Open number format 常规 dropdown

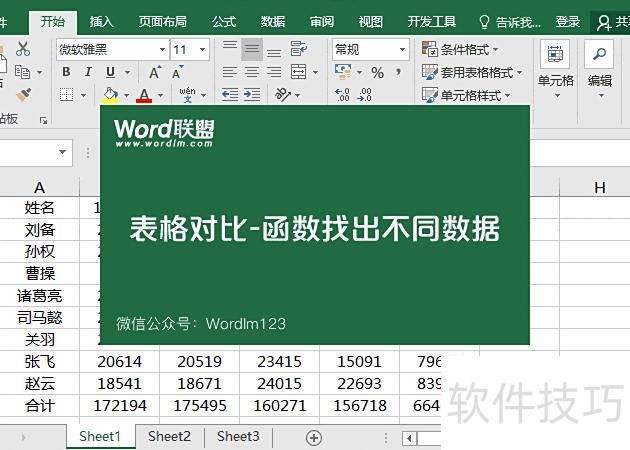point(402,49)
